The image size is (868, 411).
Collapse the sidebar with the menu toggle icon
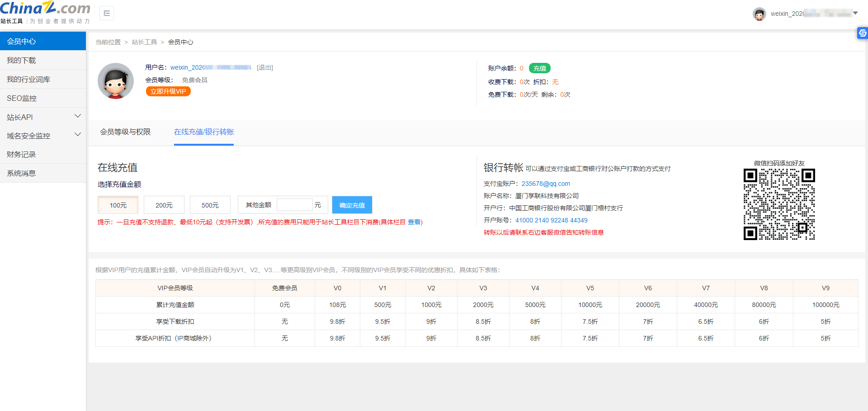coord(107,13)
